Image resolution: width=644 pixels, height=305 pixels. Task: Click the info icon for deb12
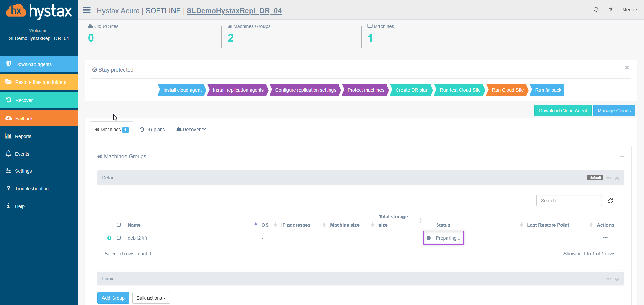pos(109,238)
